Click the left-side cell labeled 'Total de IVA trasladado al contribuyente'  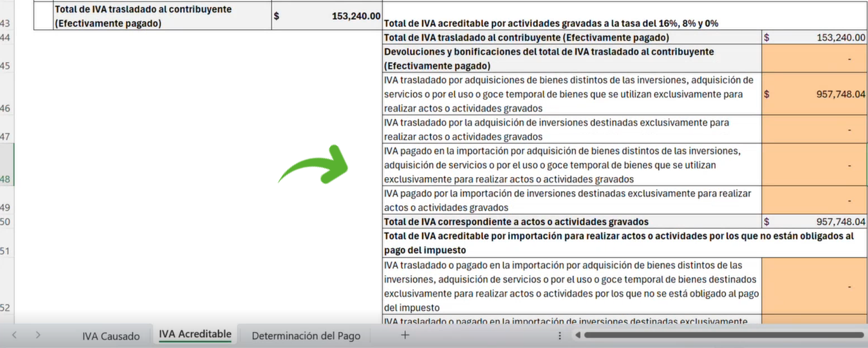pyautogui.click(x=162, y=16)
